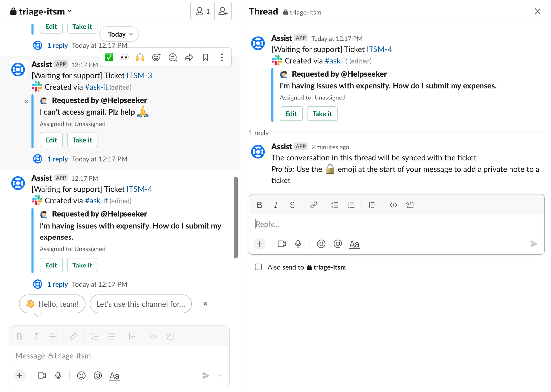Expand send options next to the send button
The image size is (551, 392).
click(x=220, y=375)
